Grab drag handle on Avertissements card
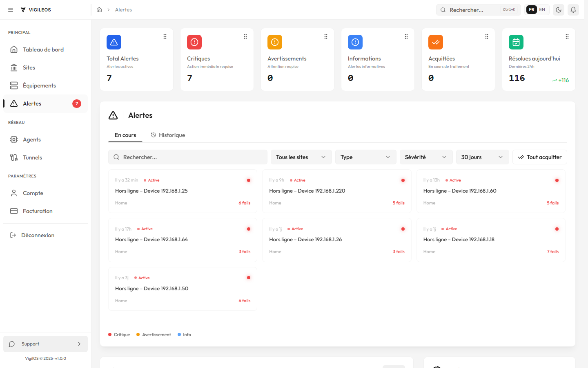Viewport: 588px width, 368px height. pos(326,36)
